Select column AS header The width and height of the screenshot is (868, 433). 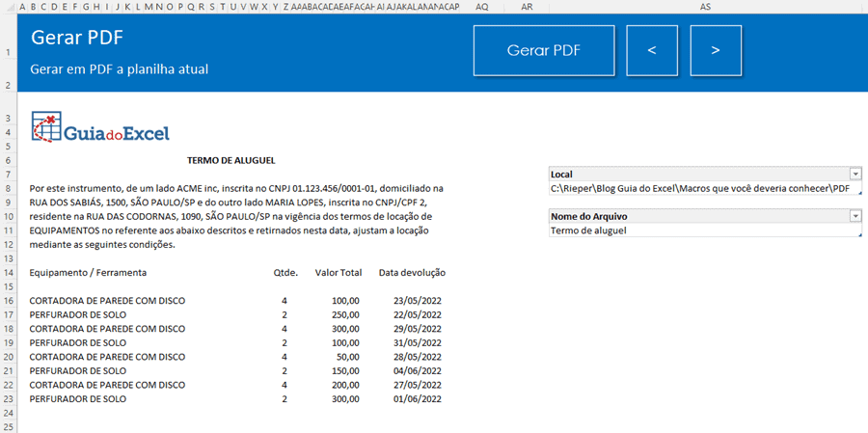(705, 7)
